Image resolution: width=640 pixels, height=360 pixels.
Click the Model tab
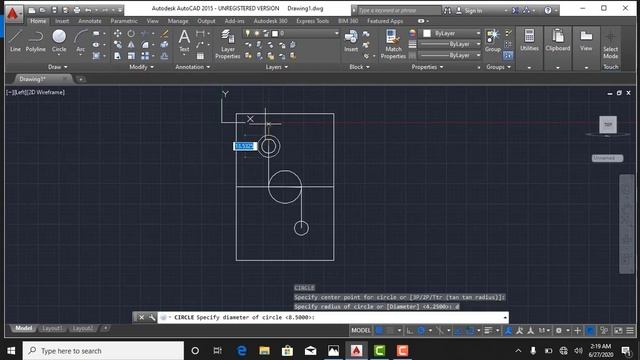click(24, 329)
